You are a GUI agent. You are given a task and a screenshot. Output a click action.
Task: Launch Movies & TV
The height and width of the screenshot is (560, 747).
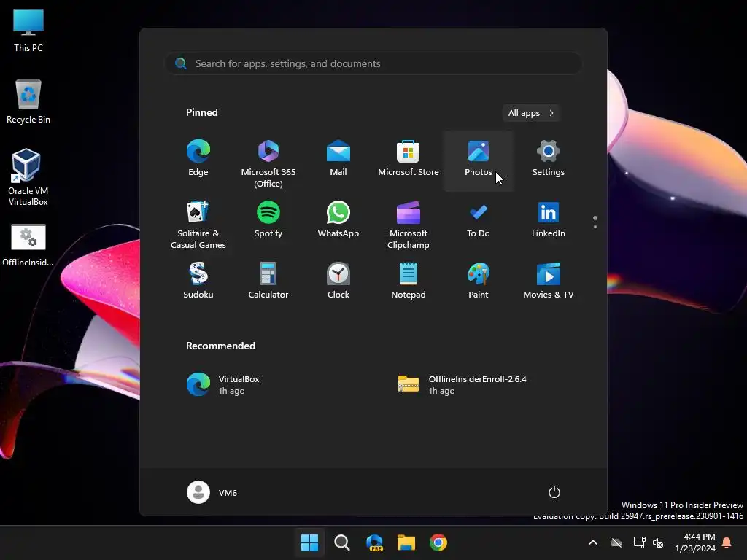coord(549,281)
